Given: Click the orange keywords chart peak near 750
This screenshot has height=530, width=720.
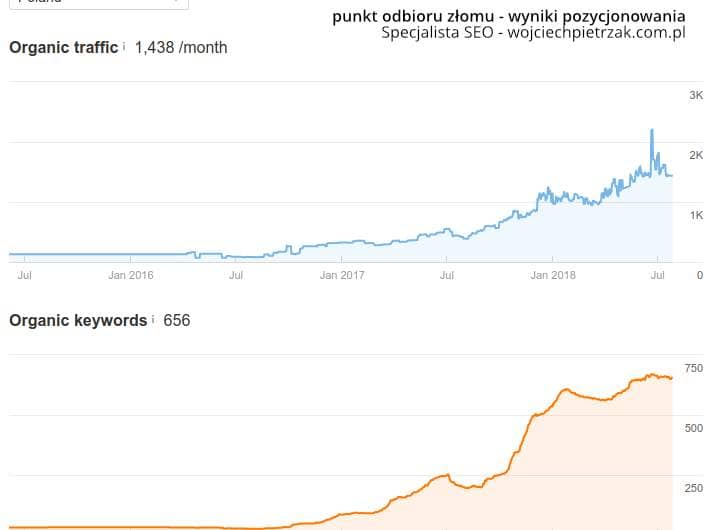Looking at the screenshot, I should click(650, 375).
